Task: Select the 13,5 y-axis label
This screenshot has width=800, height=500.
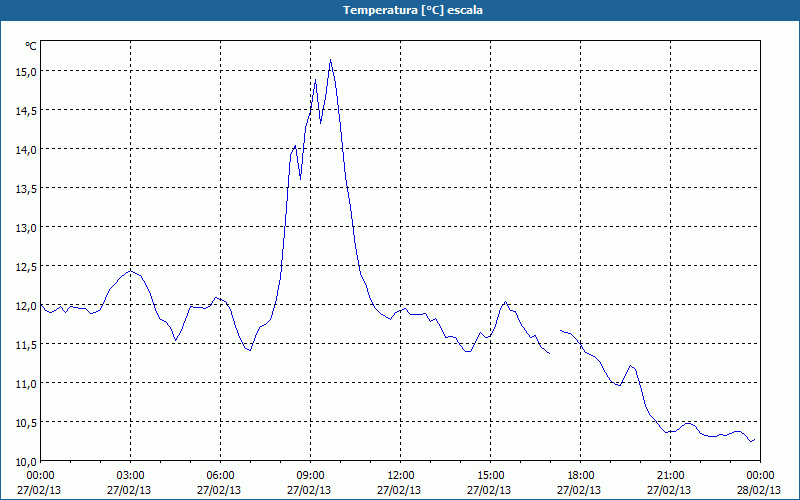Action: (26, 189)
